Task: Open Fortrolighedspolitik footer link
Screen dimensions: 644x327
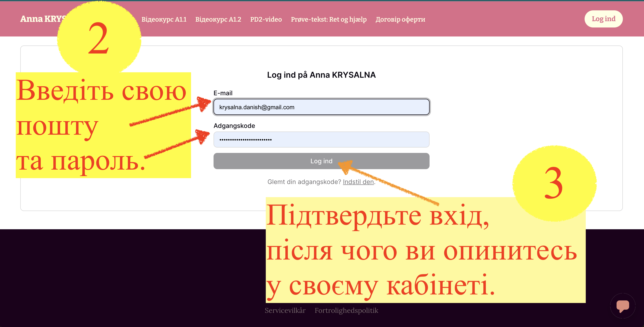Action: pyautogui.click(x=346, y=311)
